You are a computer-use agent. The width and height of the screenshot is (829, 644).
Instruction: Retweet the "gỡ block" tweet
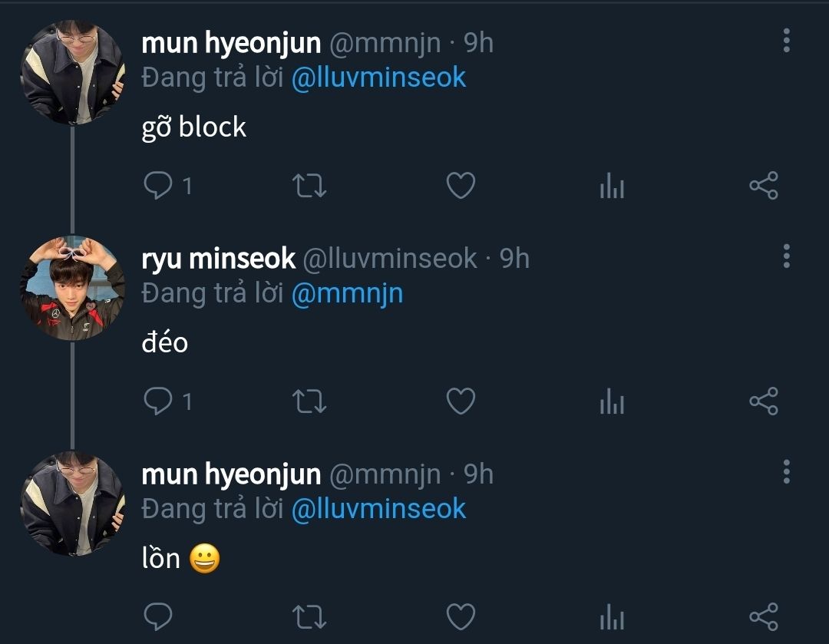(310, 186)
